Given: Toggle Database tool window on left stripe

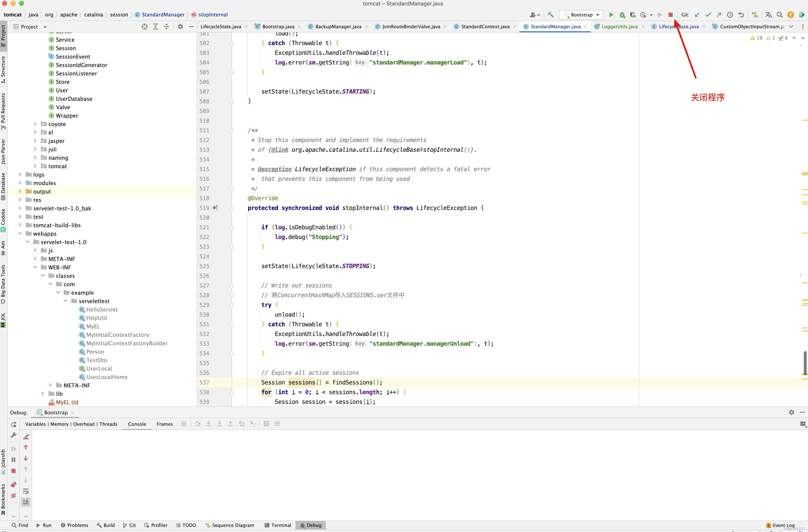Looking at the screenshot, I should pyautogui.click(x=3, y=186).
